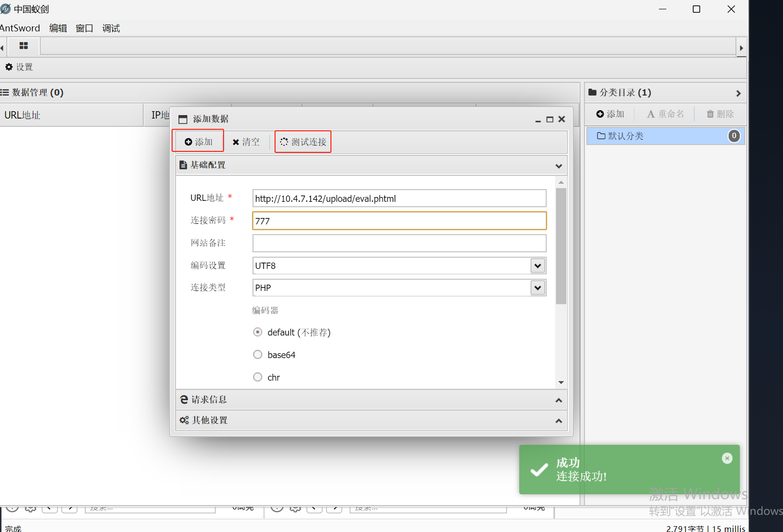
Task: Click 添加 in the 分类目录 panel
Action: [610, 114]
